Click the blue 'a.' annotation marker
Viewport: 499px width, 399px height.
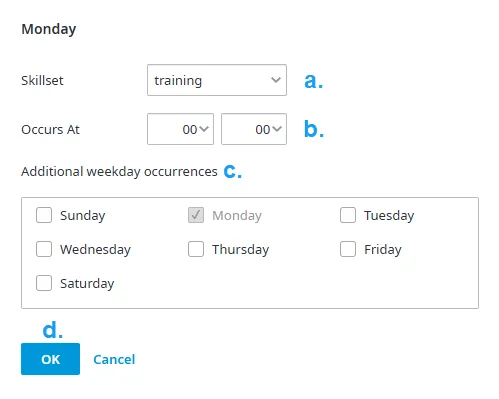click(x=314, y=80)
